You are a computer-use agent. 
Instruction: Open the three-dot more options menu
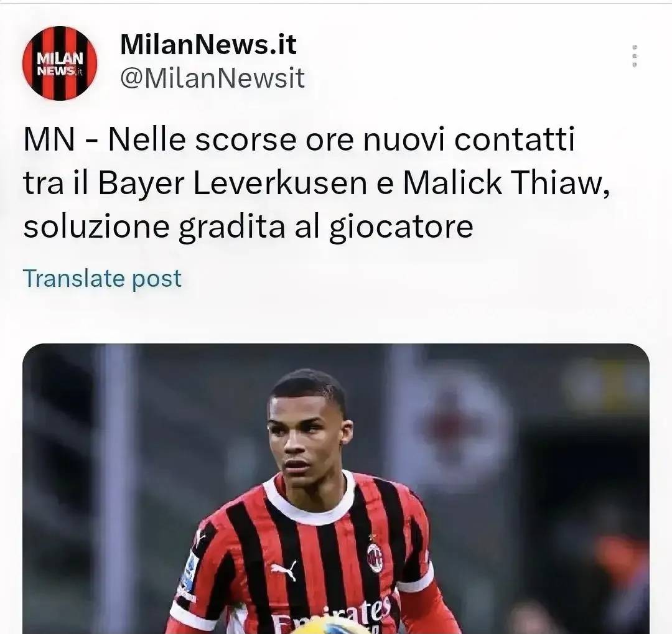coord(635,56)
